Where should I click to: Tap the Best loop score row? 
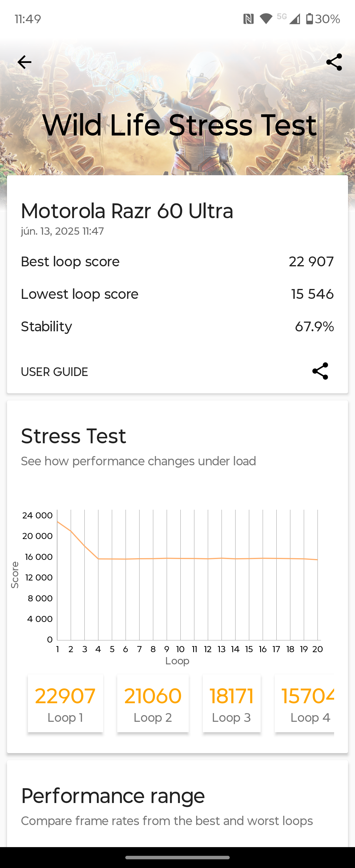177,261
